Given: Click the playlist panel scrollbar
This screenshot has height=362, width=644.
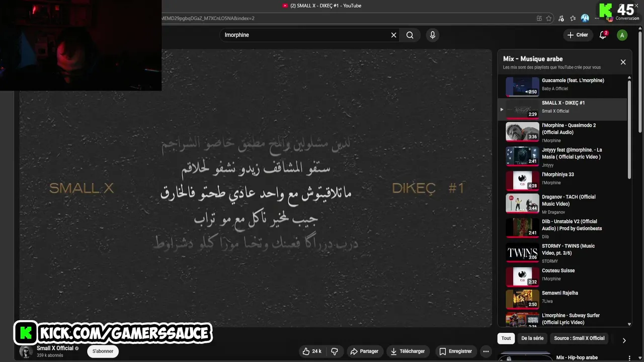Looking at the screenshot, I should pos(629,130).
